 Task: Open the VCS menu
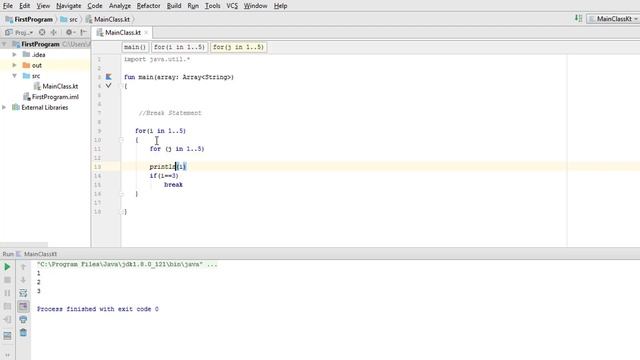coord(232,6)
